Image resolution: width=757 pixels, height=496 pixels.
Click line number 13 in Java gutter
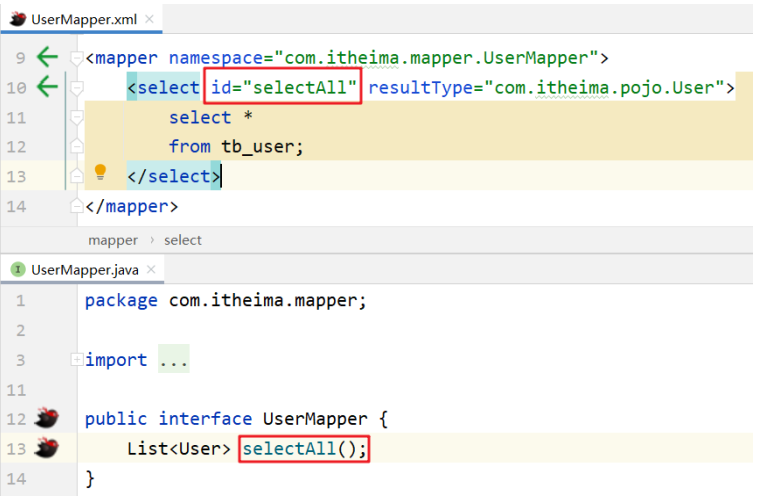click(x=16, y=449)
